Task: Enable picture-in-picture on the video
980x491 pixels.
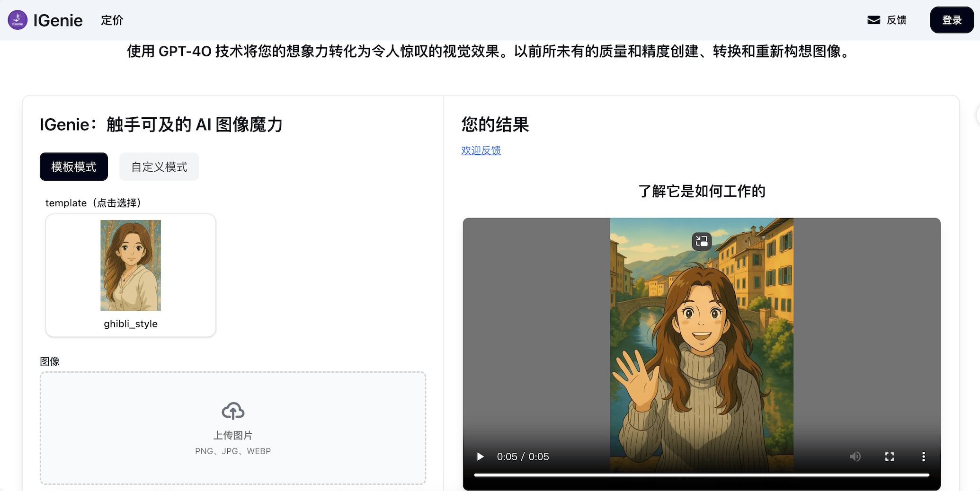Action: [702, 241]
